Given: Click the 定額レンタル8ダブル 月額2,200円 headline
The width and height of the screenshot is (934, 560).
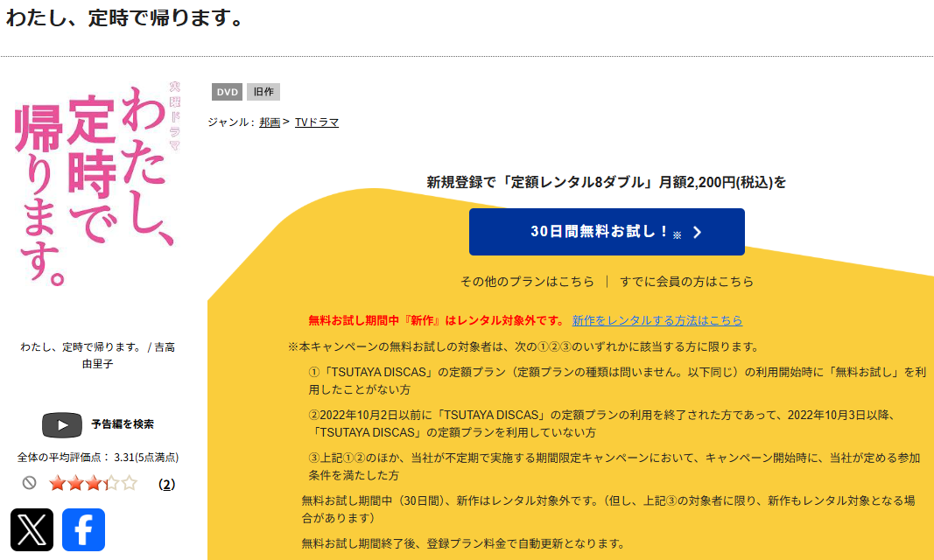Looking at the screenshot, I should pyautogui.click(x=607, y=182).
